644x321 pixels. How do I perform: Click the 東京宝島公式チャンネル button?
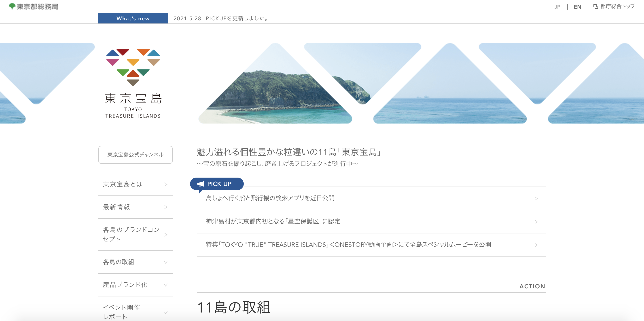pos(136,155)
